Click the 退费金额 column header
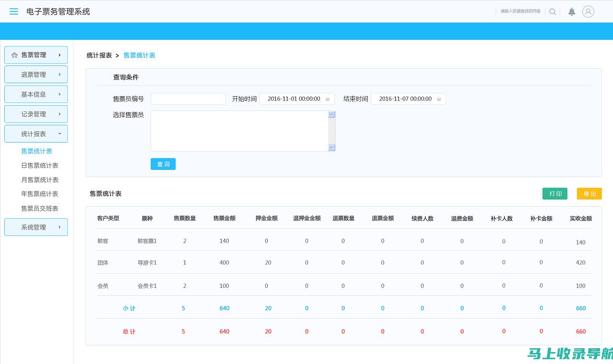 coord(462,219)
